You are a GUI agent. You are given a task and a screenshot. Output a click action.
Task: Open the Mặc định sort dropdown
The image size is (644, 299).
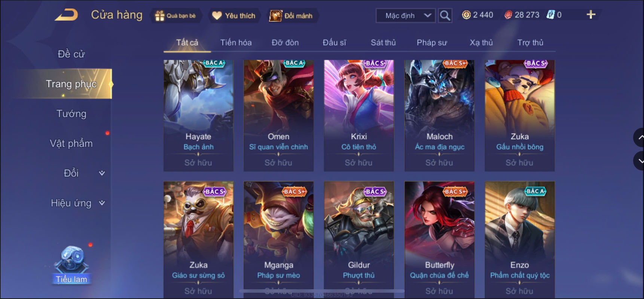(406, 16)
